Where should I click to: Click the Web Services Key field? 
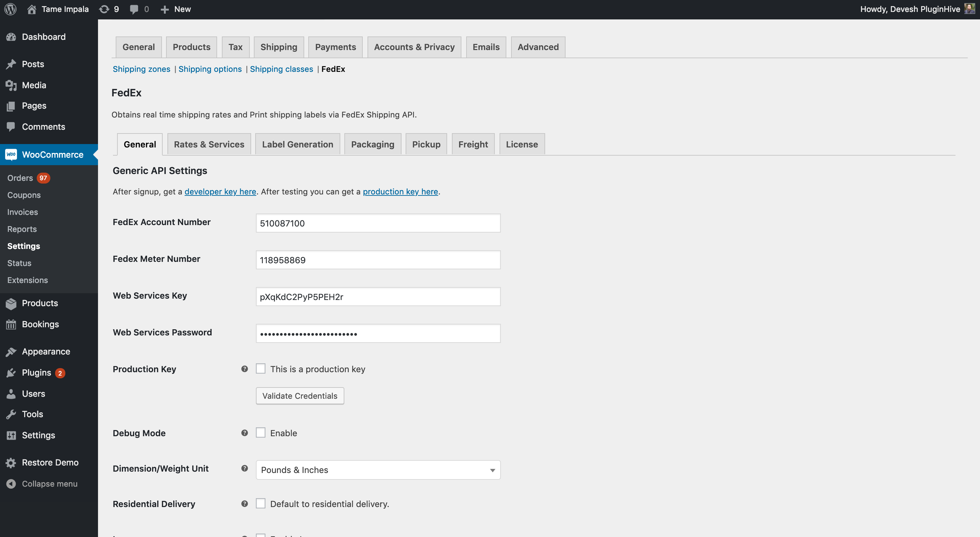(x=378, y=297)
